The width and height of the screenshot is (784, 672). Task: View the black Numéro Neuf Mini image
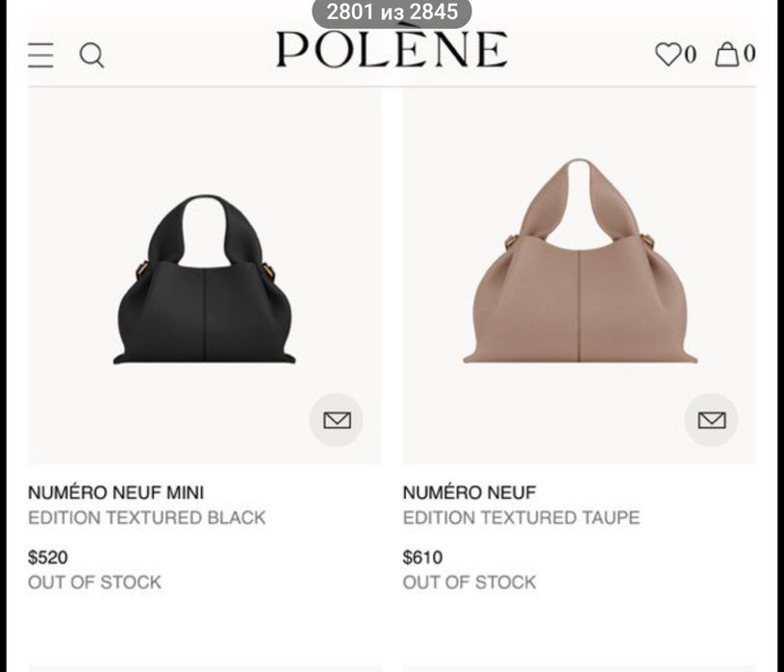tap(204, 279)
